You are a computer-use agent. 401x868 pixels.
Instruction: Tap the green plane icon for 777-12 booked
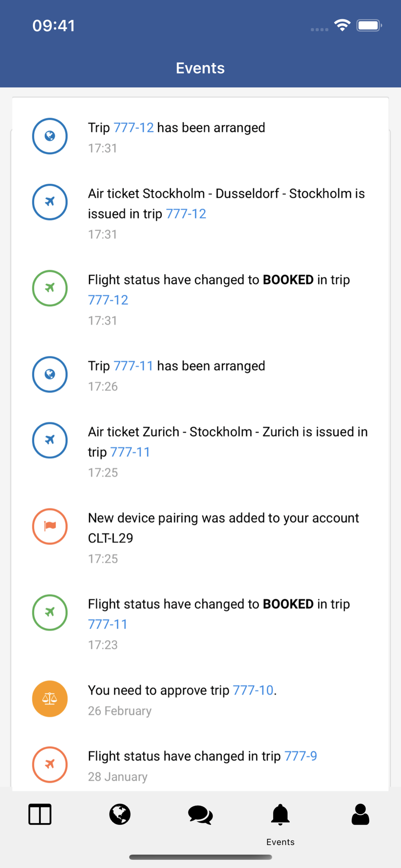tap(50, 288)
